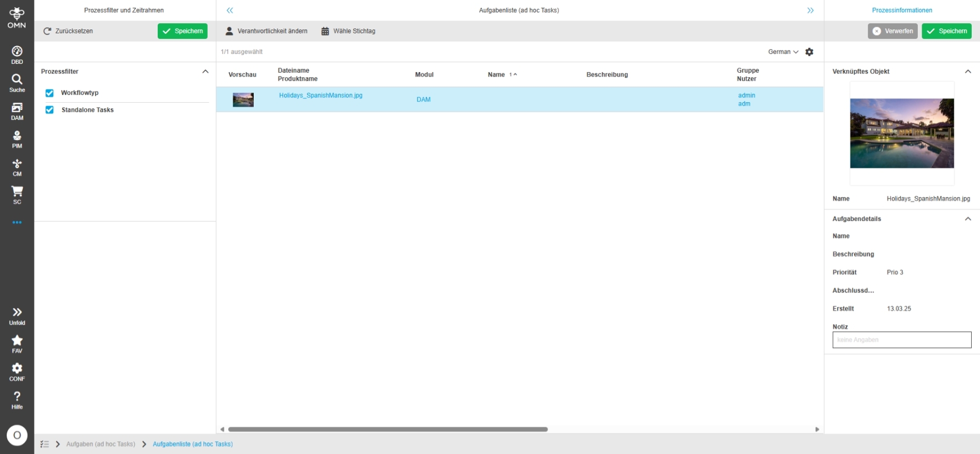Open the DBD dashboard icon in sidebar
The height and width of the screenshot is (454, 980).
pyautogui.click(x=17, y=54)
